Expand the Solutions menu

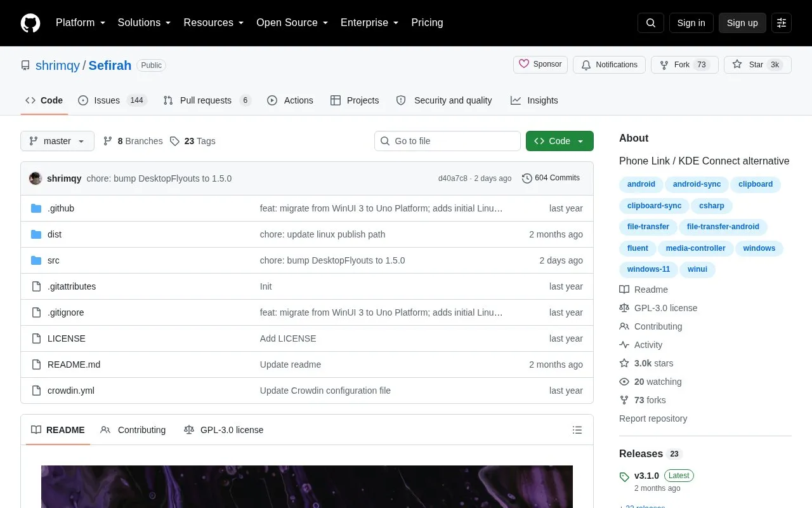[145, 23]
